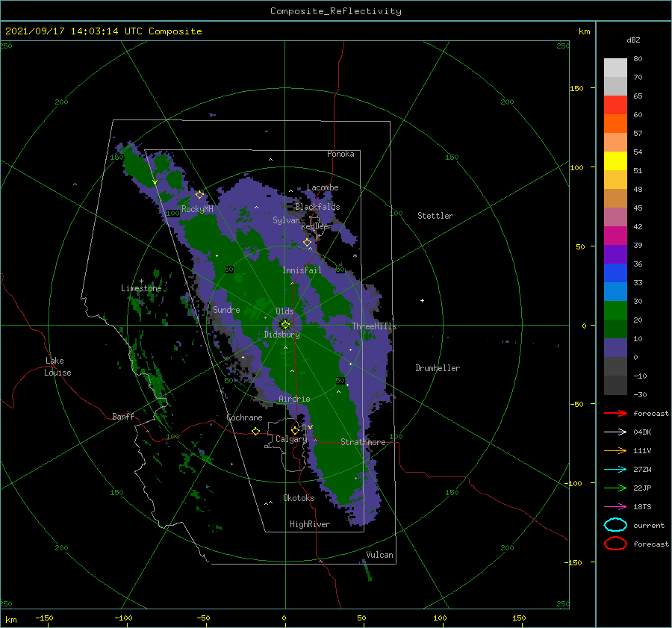672x628 pixels.
Task: Select the cyan current ellipse icon
Action: (x=615, y=525)
